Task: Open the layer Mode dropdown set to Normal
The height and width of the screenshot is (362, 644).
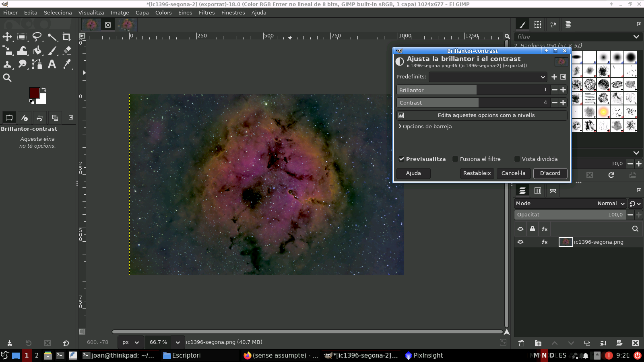Action: tap(611, 203)
